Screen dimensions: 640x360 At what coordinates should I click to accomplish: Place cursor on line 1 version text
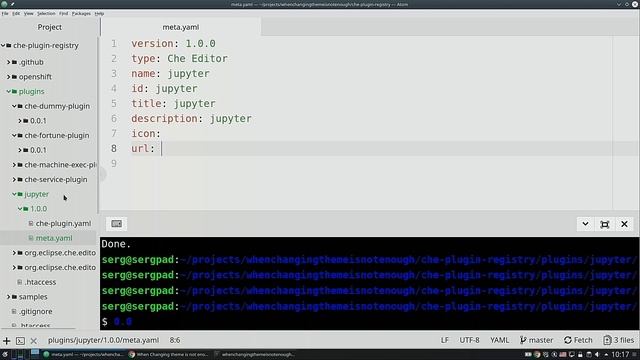(173, 43)
